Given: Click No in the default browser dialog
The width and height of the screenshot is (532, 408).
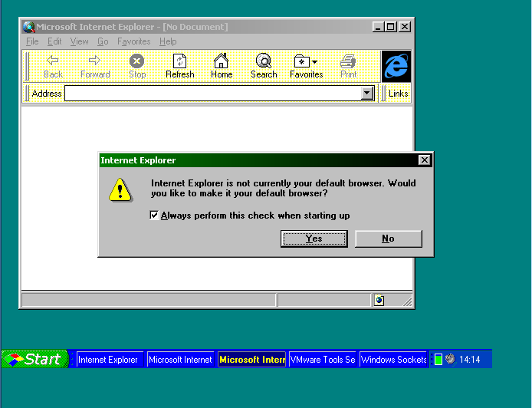Looking at the screenshot, I should [x=388, y=239].
